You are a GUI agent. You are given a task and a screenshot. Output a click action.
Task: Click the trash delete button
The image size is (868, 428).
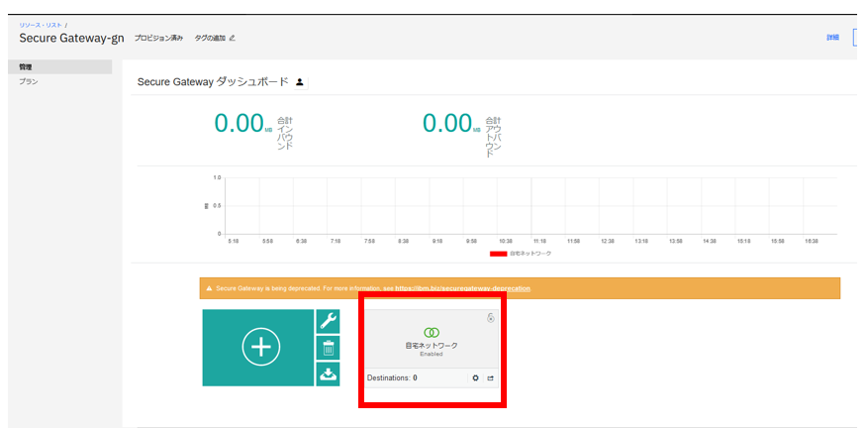click(328, 348)
